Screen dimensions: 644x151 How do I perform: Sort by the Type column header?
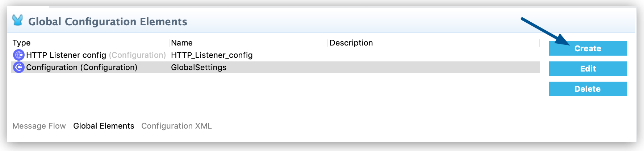pos(22,43)
